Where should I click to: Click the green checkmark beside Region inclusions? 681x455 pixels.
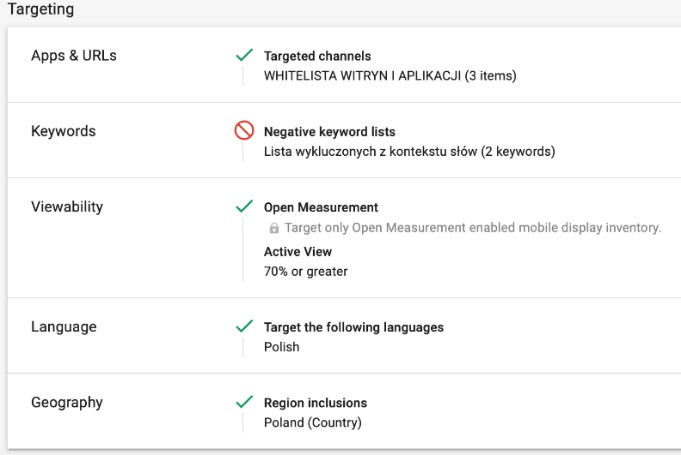[x=244, y=402]
